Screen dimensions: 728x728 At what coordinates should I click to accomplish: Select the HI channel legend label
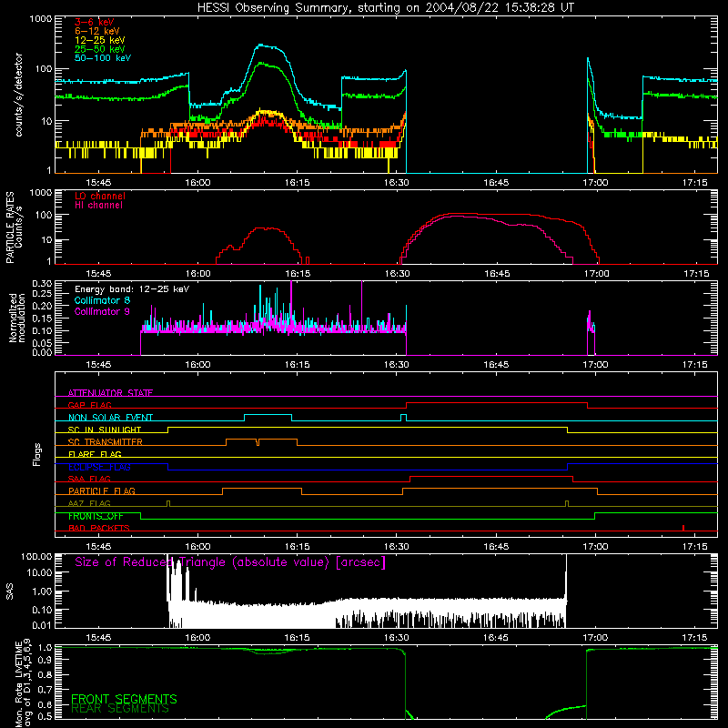(x=98, y=206)
